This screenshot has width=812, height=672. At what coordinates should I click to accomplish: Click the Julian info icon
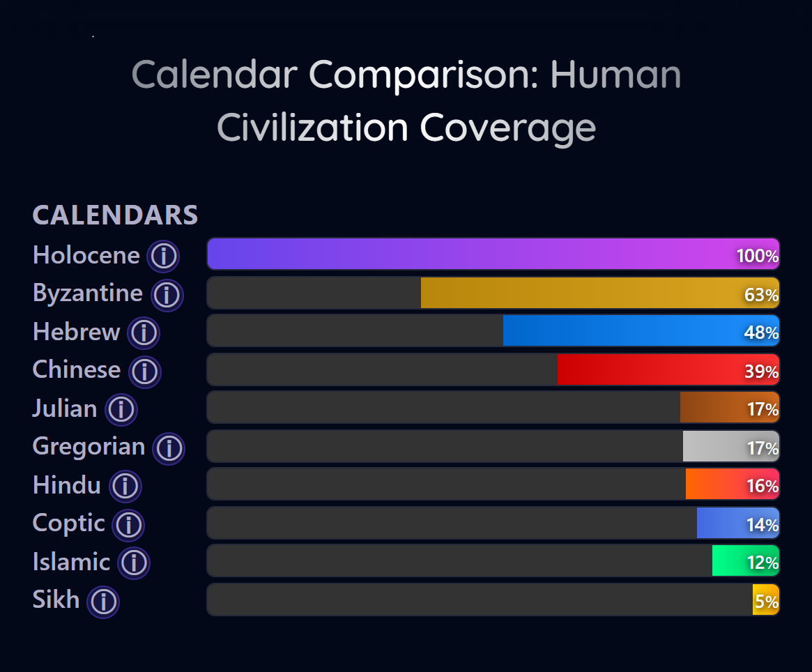121,410
